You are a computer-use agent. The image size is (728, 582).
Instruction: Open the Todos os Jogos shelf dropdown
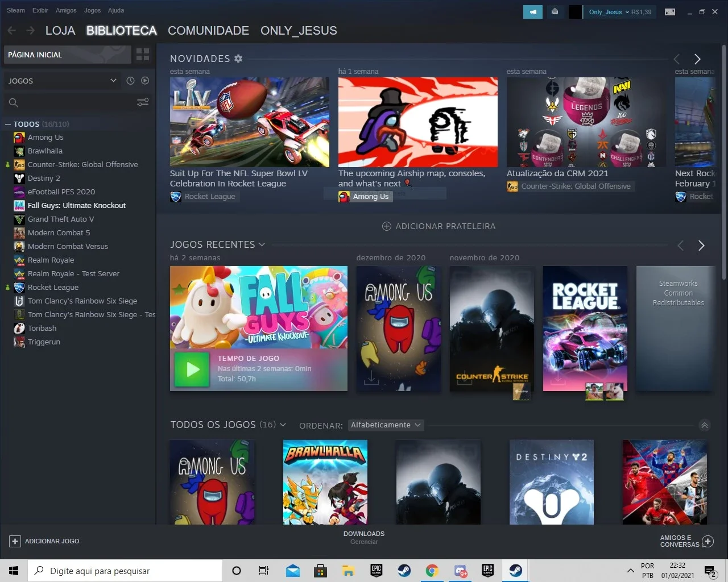283,425
